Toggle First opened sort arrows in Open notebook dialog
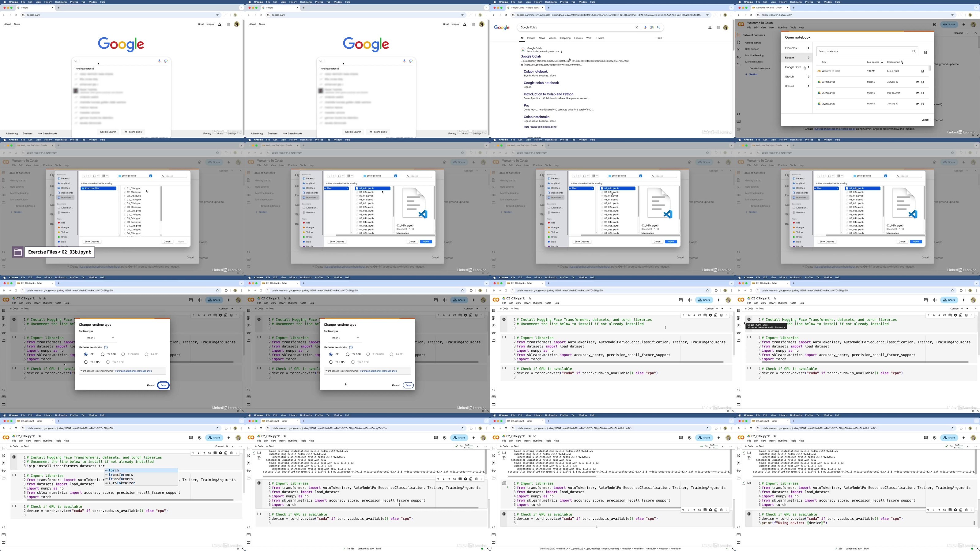The height and width of the screenshot is (551, 980). [x=902, y=62]
